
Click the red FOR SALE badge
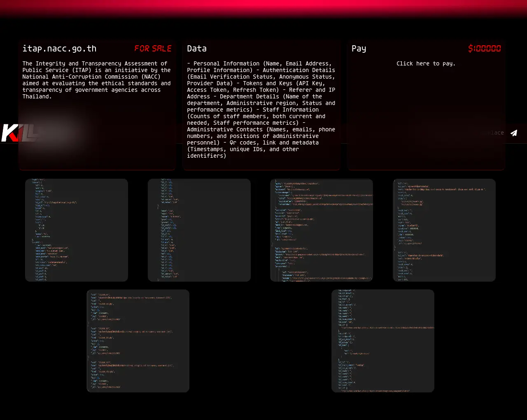(153, 49)
